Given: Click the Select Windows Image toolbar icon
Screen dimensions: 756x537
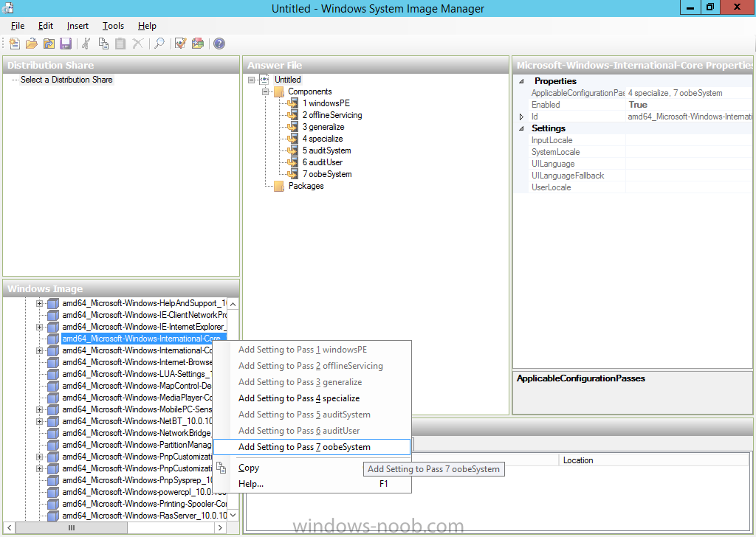Looking at the screenshot, I should [x=49, y=44].
